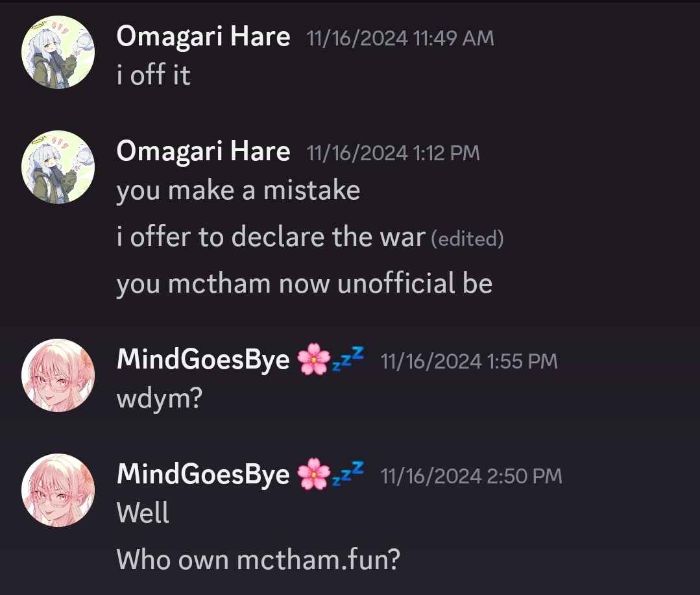Select the "i off it" message

(153, 75)
